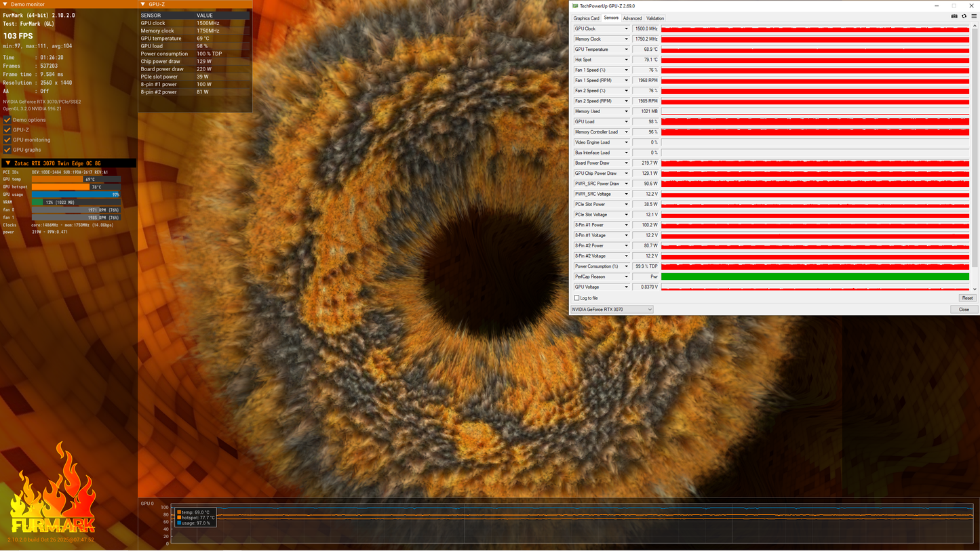980x551 pixels.
Task: Click the Clocks core:1486MHz line in FurMark
Action: [58, 225]
